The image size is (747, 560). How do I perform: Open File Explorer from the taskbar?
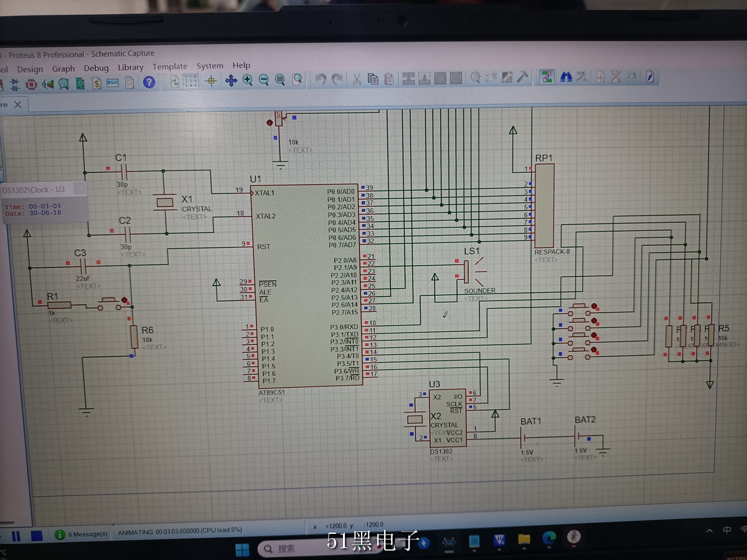tap(524, 538)
